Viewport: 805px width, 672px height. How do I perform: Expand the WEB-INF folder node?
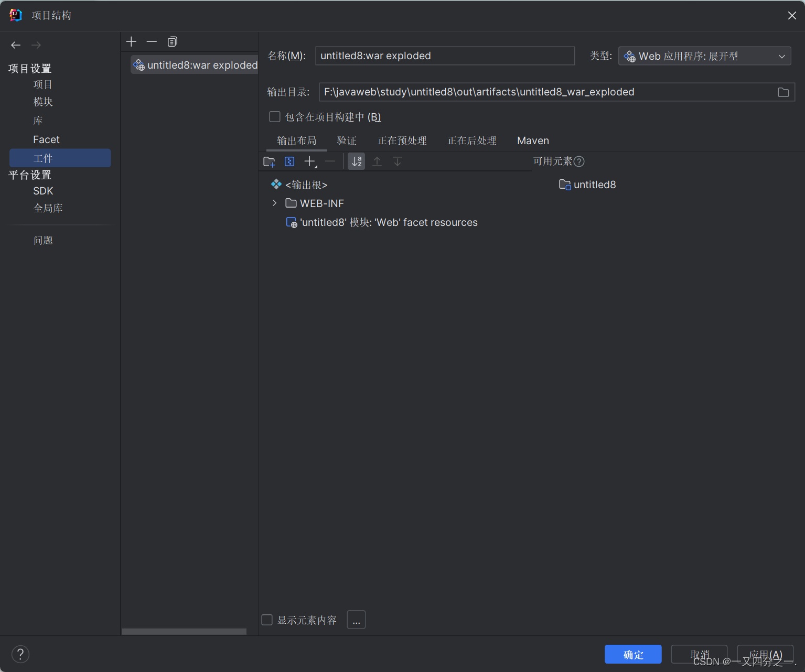point(274,203)
